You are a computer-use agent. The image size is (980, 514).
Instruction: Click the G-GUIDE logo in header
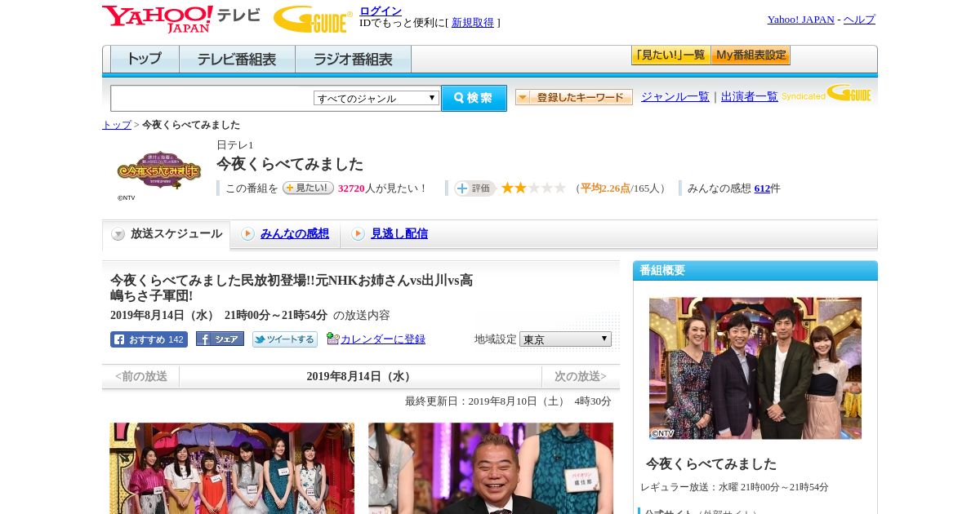click(x=313, y=19)
